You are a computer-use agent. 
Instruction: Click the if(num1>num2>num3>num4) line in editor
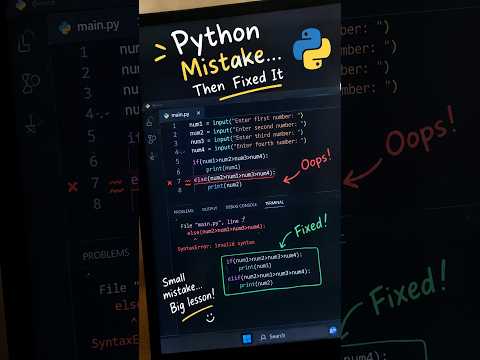point(230,159)
